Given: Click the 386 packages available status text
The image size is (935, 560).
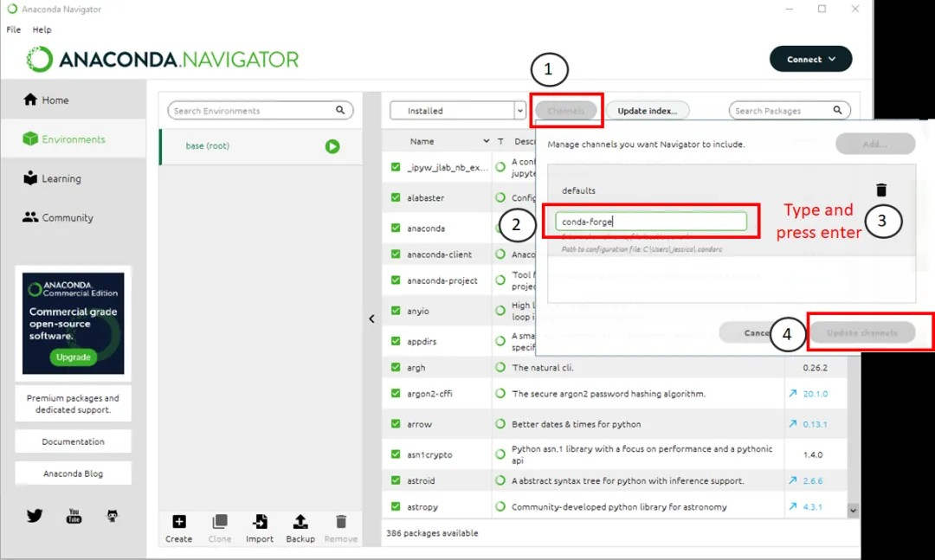Looking at the screenshot, I should [x=432, y=532].
